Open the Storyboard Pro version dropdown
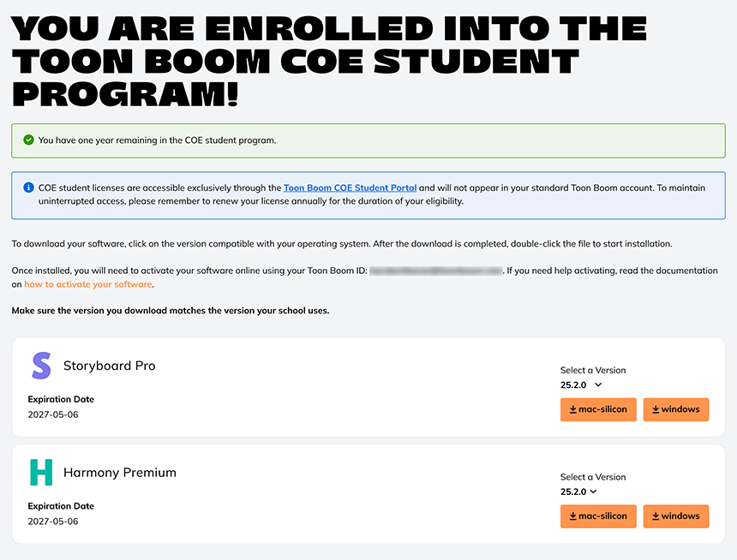737x560 pixels. click(581, 384)
